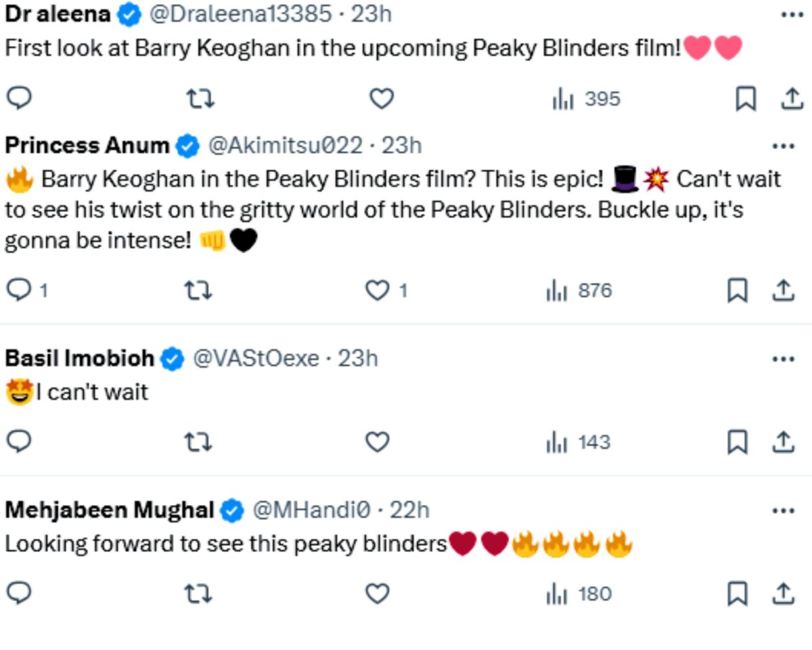View analytics showing 876 views
The height and width of the screenshot is (650, 812).
pos(579,291)
